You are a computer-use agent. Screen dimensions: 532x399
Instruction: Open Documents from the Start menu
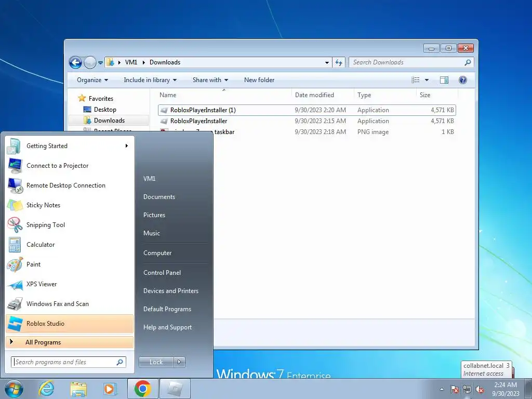point(159,197)
